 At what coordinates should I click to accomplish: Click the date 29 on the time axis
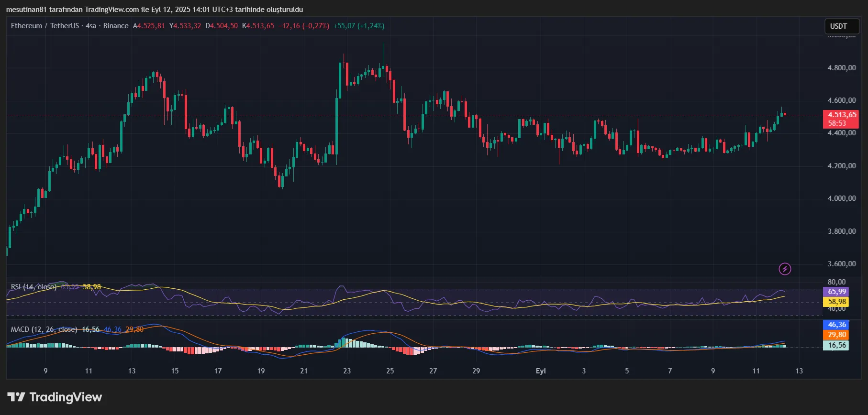coord(476,371)
